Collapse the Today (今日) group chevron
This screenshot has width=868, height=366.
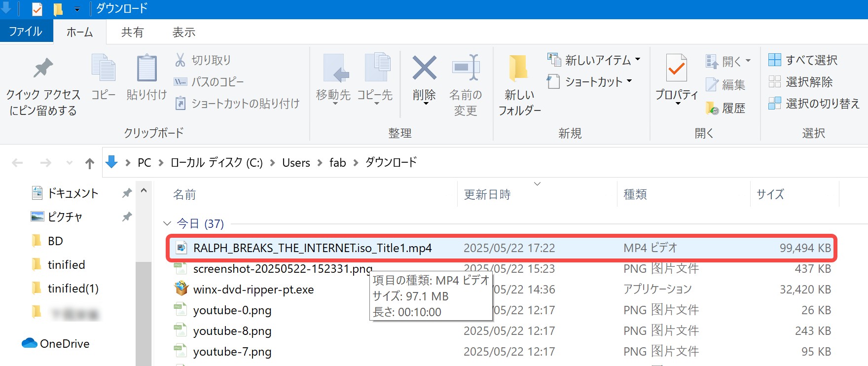point(167,223)
